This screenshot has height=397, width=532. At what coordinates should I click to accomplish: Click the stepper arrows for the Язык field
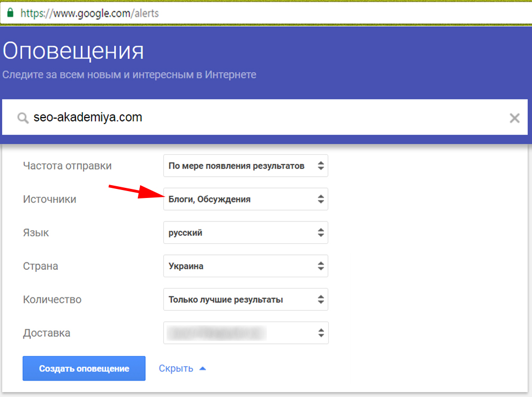[x=320, y=233]
